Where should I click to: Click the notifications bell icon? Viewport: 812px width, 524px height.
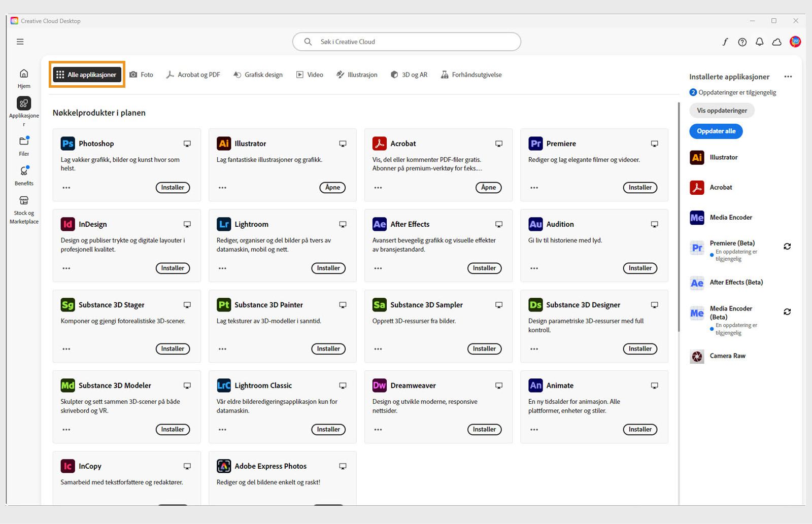tap(760, 43)
